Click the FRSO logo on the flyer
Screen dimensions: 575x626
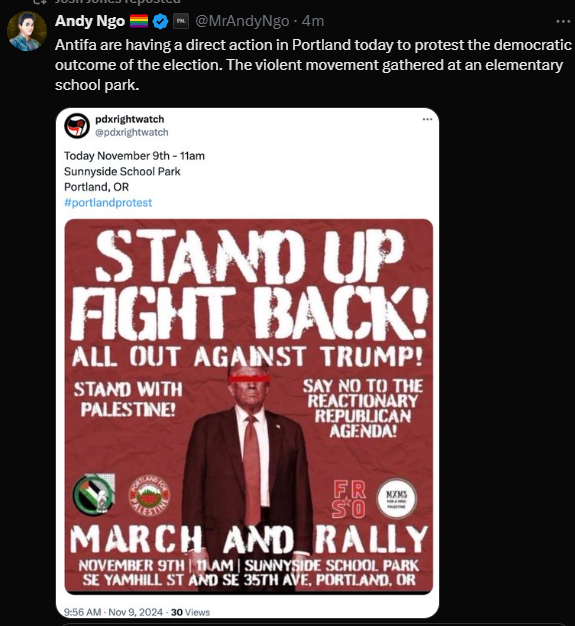coord(349,499)
